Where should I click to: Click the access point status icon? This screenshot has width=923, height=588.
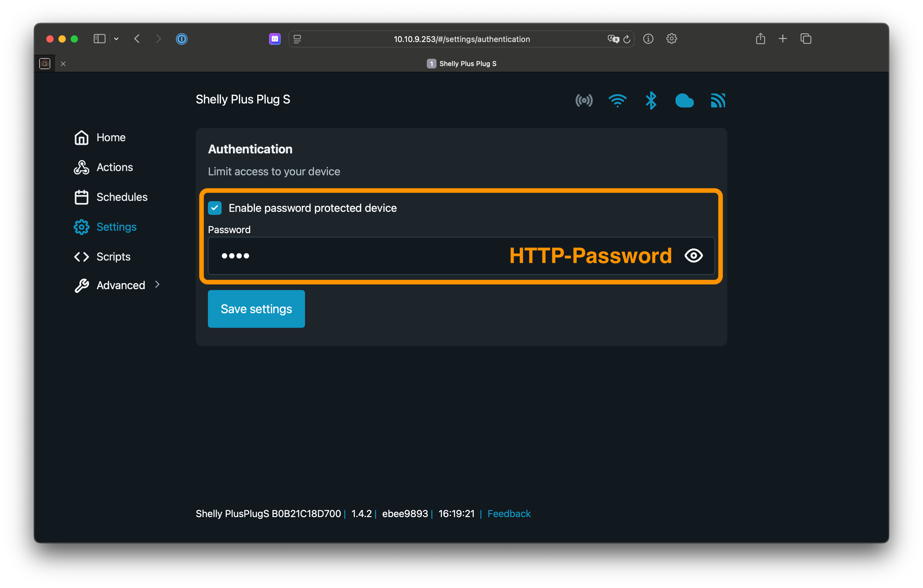click(584, 100)
